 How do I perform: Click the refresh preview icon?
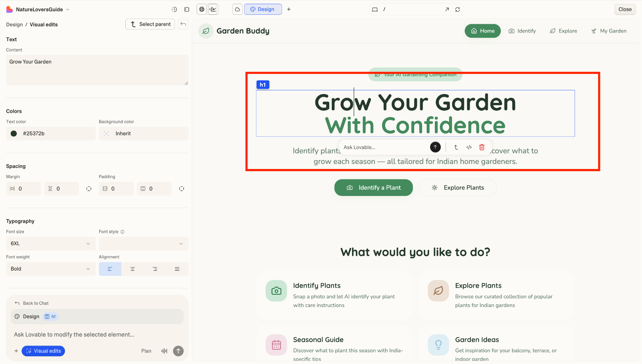458,9
